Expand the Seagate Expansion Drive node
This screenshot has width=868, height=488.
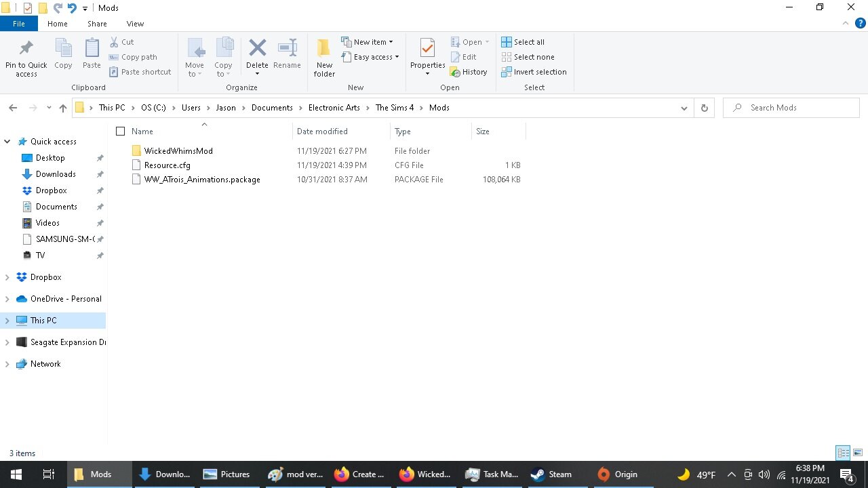(x=7, y=342)
